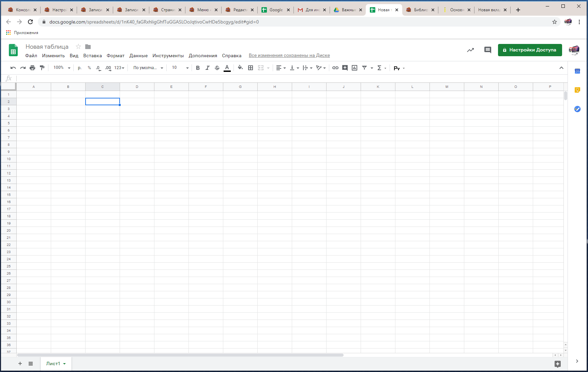Open the input tools Ру dropdown
This screenshot has width=588, height=372.
pyautogui.click(x=399, y=68)
